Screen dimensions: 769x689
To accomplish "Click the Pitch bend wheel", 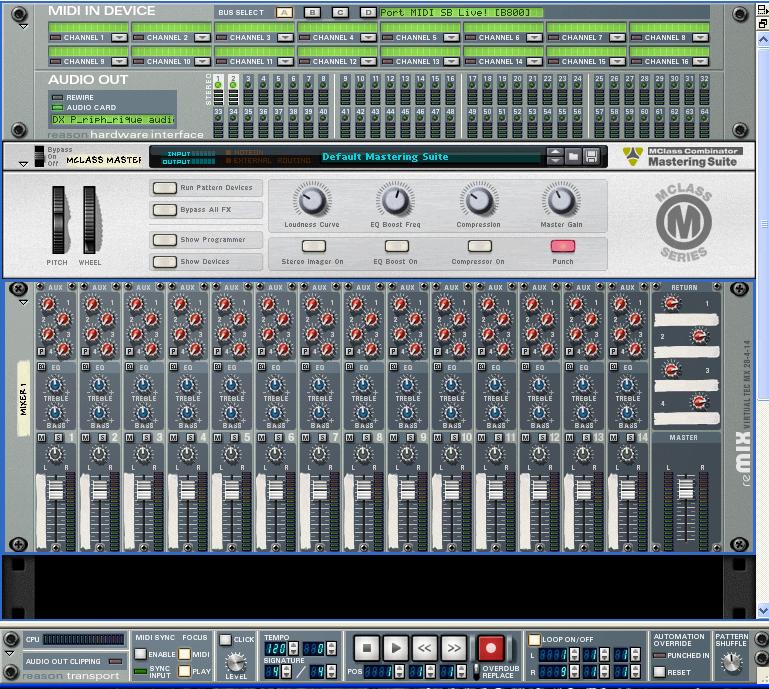I will 58,220.
